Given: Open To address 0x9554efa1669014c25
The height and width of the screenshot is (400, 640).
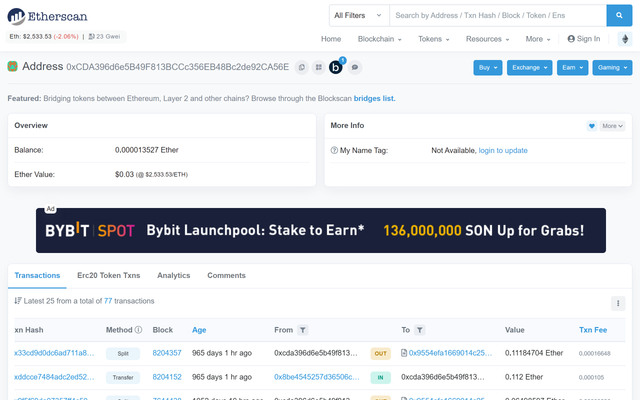Looking at the screenshot, I should coord(451,353).
